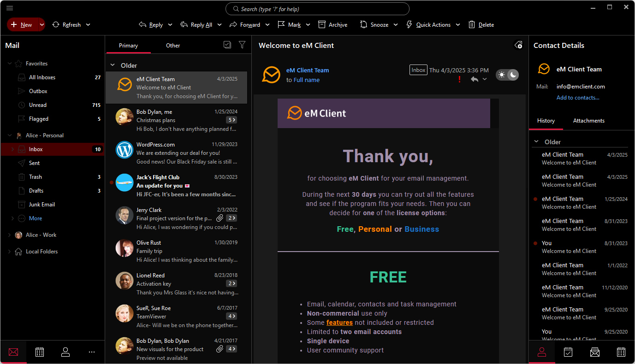The height and width of the screenshot is (364, 635).
Task: Collapse the Older group in the message list
Action: point(113,65)
